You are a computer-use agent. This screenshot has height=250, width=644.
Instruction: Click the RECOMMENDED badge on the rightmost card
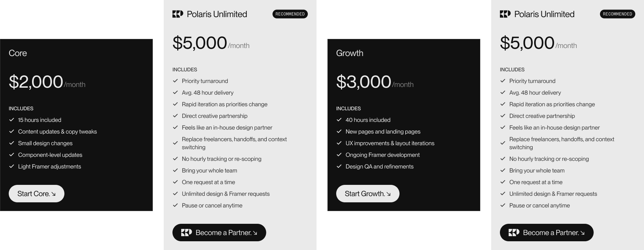click(617, 14)
